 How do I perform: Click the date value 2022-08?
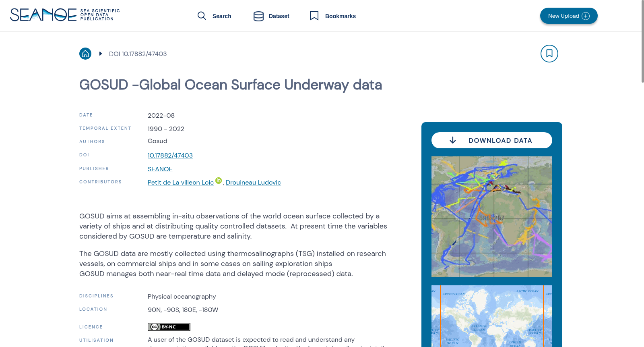point(161,116)
